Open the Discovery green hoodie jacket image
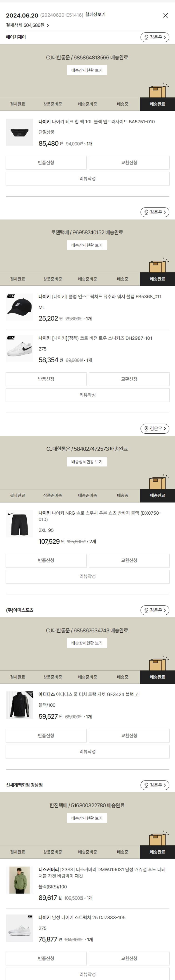Image resolution: width=175 pixels, height=980 pixels. (20, 880)
